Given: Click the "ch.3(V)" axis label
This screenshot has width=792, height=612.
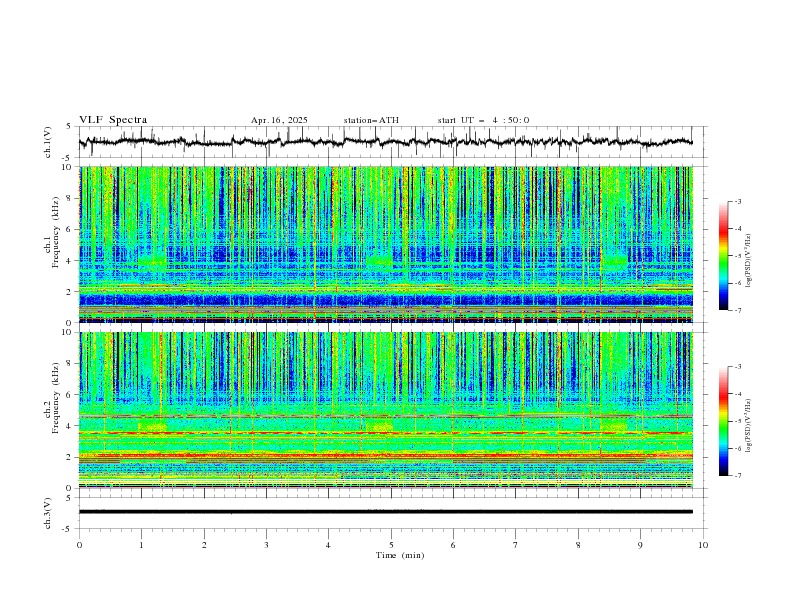Looking at the screenshot, I should click(48, 513).
